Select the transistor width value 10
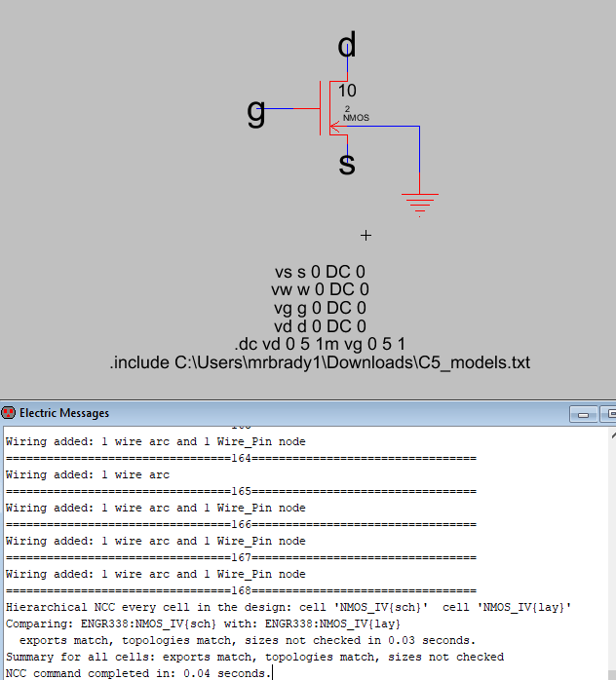Image resolution: width=616 pixels, height=680 pixels. pyautogui.click(x=347, y=91)
